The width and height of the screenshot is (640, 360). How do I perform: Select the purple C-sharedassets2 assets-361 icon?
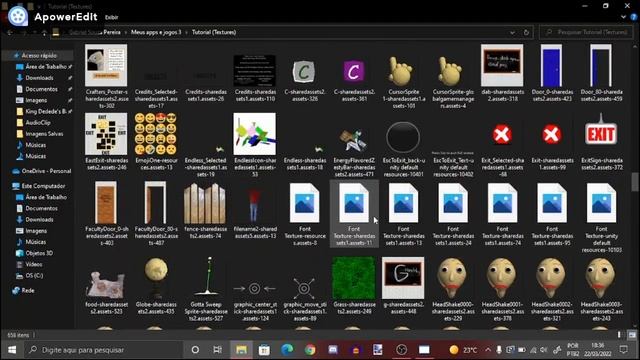(353, 72)
